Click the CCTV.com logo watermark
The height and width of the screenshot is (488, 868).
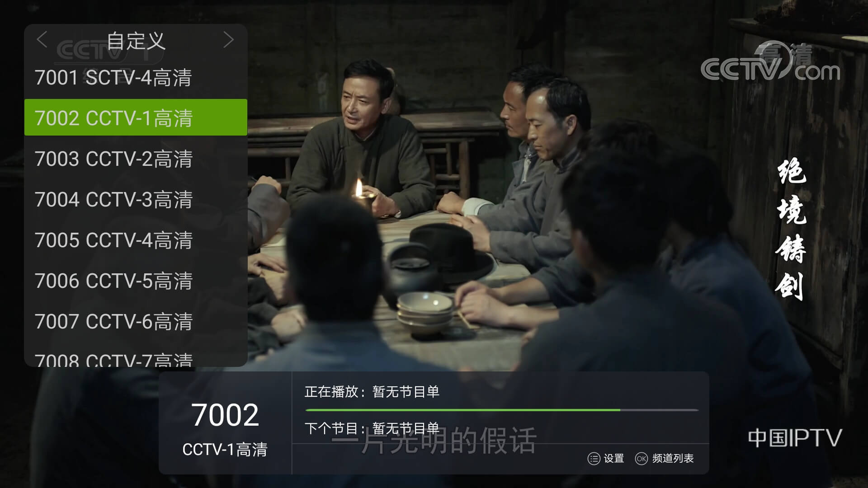[x=770, y=62]
